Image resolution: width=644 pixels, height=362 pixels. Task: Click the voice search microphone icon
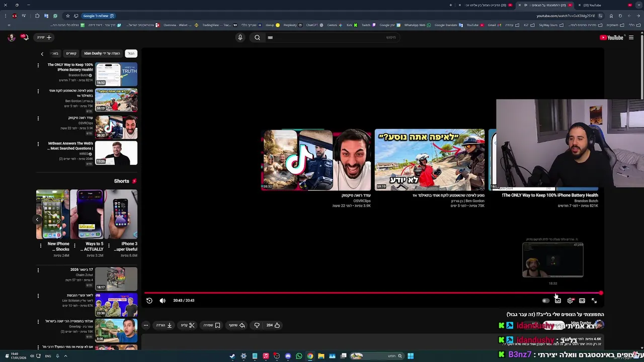[240, 37]
